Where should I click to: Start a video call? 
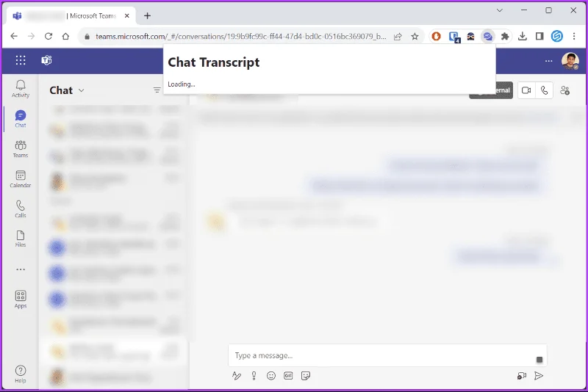[526, 90]
